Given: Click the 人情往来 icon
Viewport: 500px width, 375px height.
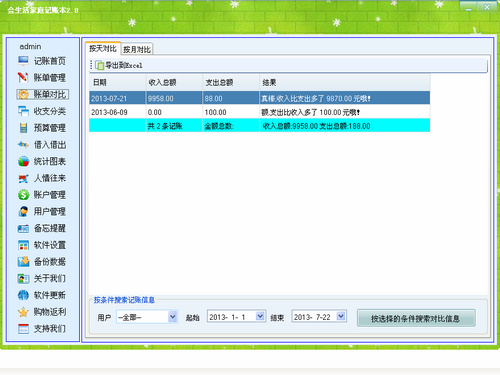Looking at the screenshot, I should 23,178.
